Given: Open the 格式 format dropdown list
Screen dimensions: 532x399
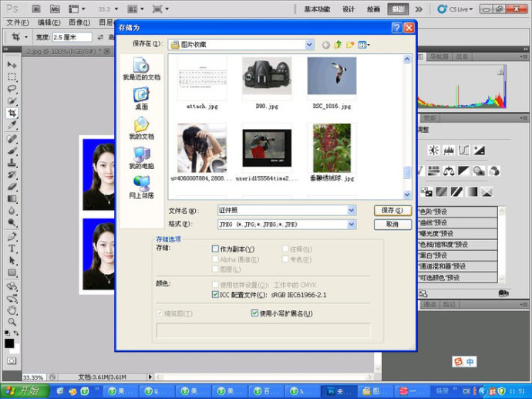Looking at the screenshot, I should (352, 225).
